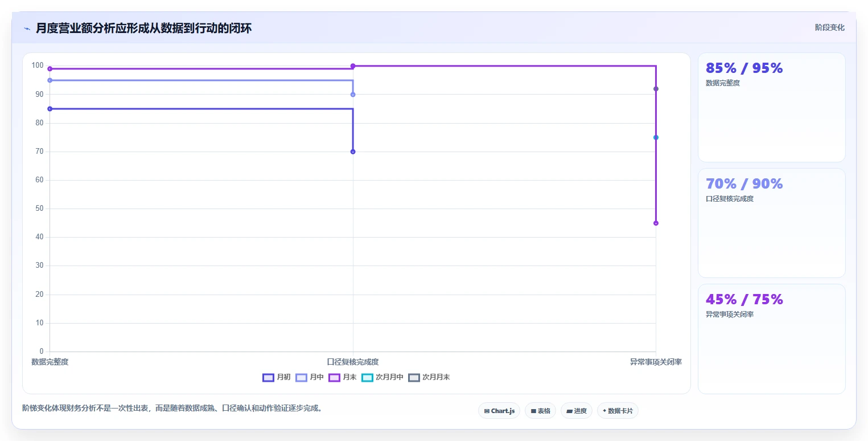Click the 月中 data point at 95
Viewport: 868px width, 441px height.
[x=50, y=80]
